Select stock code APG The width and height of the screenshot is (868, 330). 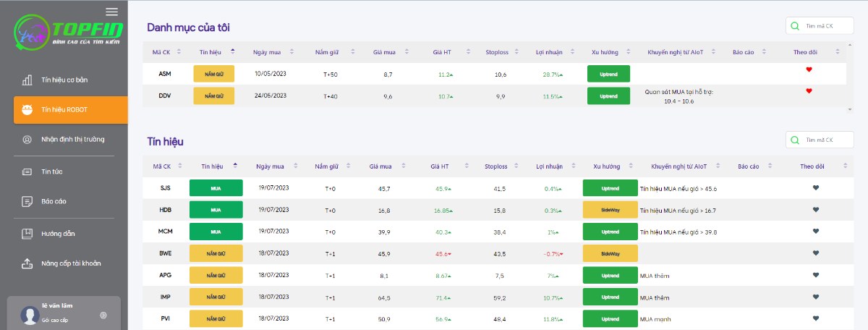click(166, 275)
